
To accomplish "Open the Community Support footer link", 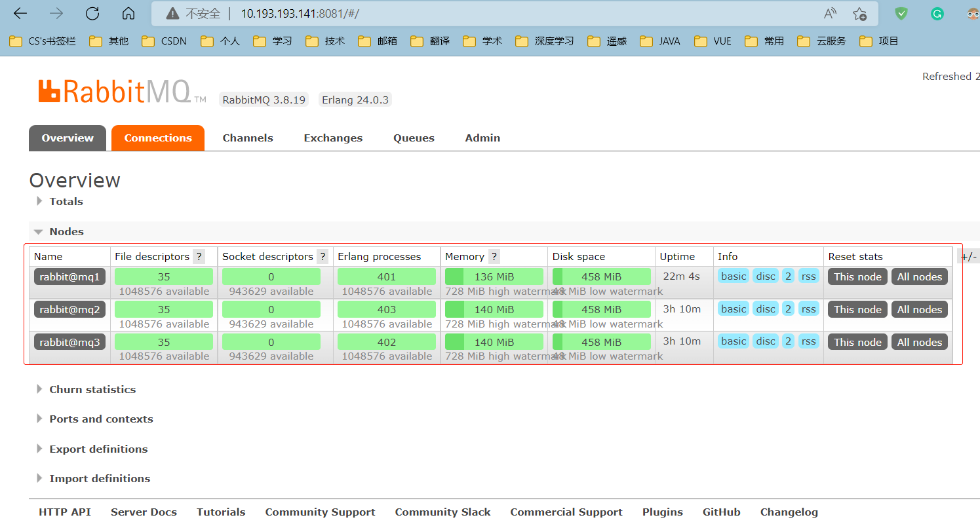I will (321, 512).
